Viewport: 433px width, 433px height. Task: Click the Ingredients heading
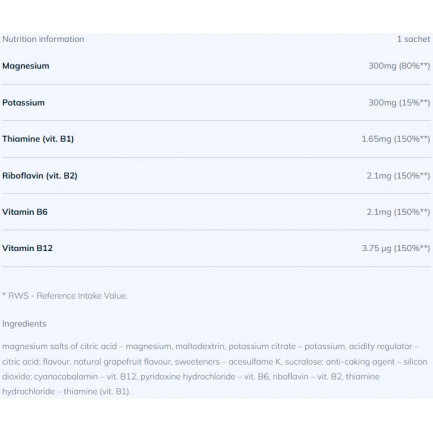click(24, 324)
